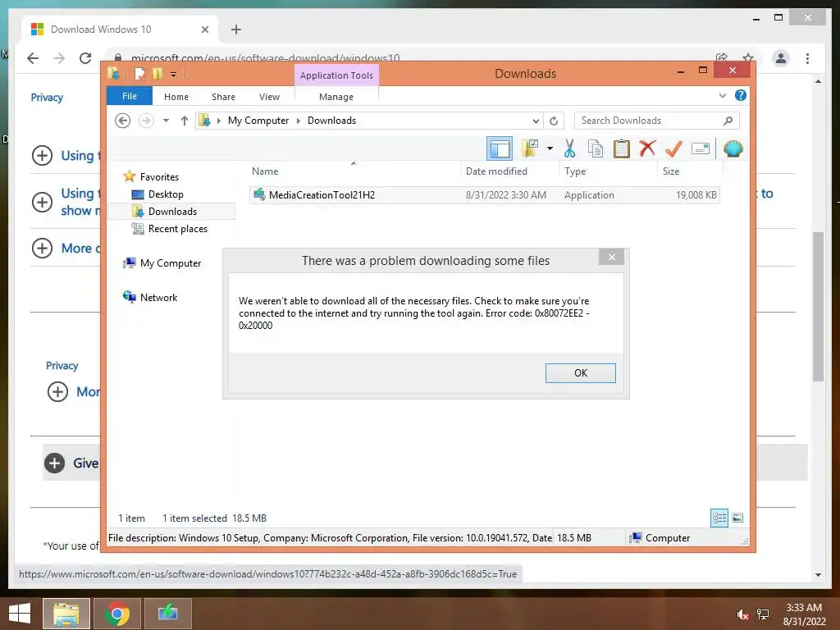Click the shell globe toolbar icon
This screenshot has height=630, width=840.
point(733,148)
